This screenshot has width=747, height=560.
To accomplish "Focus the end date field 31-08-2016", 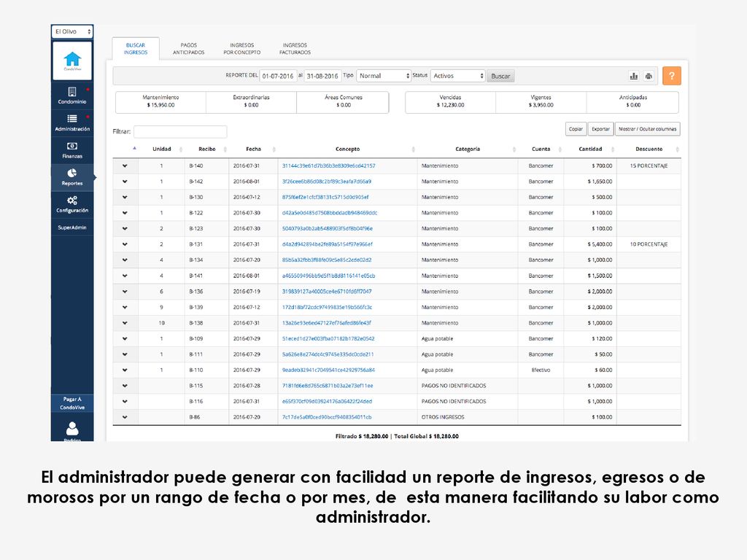I will (322, 76).
